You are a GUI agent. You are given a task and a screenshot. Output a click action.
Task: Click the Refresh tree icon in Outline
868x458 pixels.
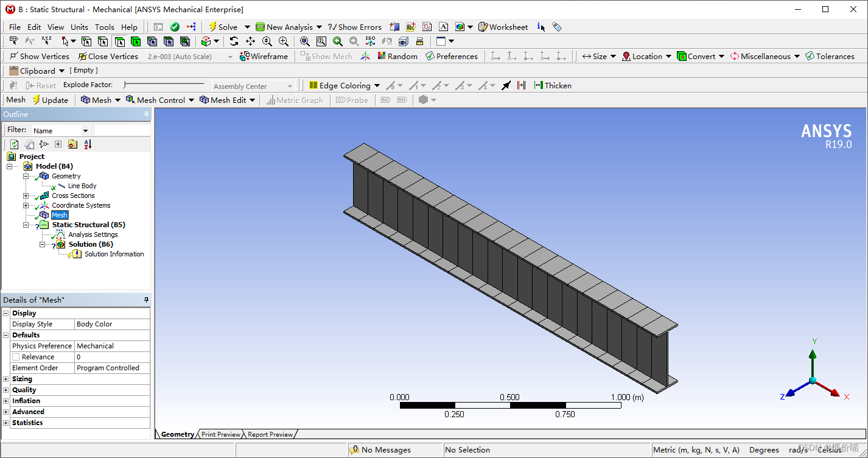[x=14, y=144]
